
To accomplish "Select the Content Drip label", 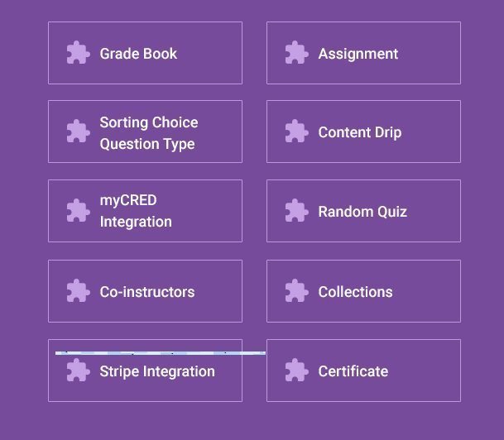I will pyautogui.click(x=360, y=132).
